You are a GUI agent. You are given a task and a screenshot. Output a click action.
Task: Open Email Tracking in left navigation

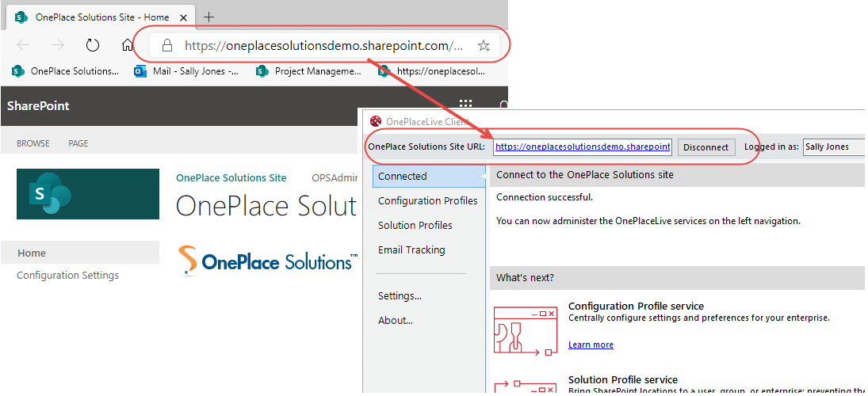[x=411, y=250]
